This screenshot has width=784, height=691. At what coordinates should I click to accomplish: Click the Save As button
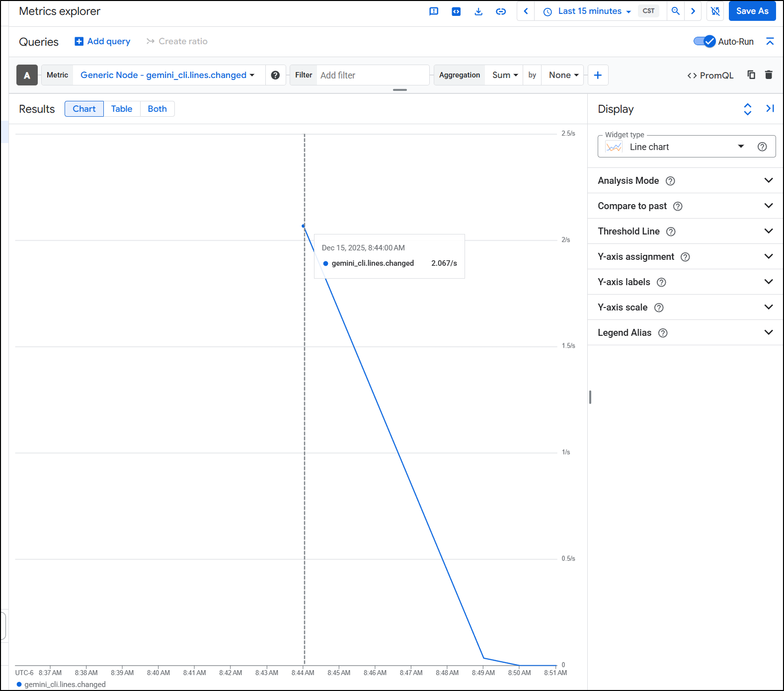pos(752,11)
